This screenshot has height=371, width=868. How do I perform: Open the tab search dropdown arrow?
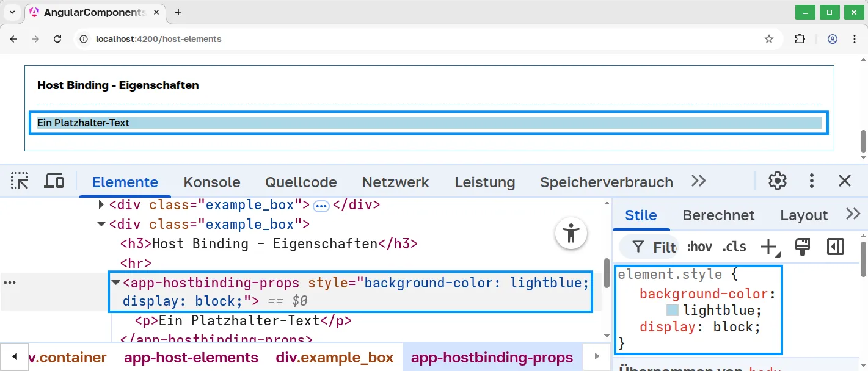click(12, 12)
